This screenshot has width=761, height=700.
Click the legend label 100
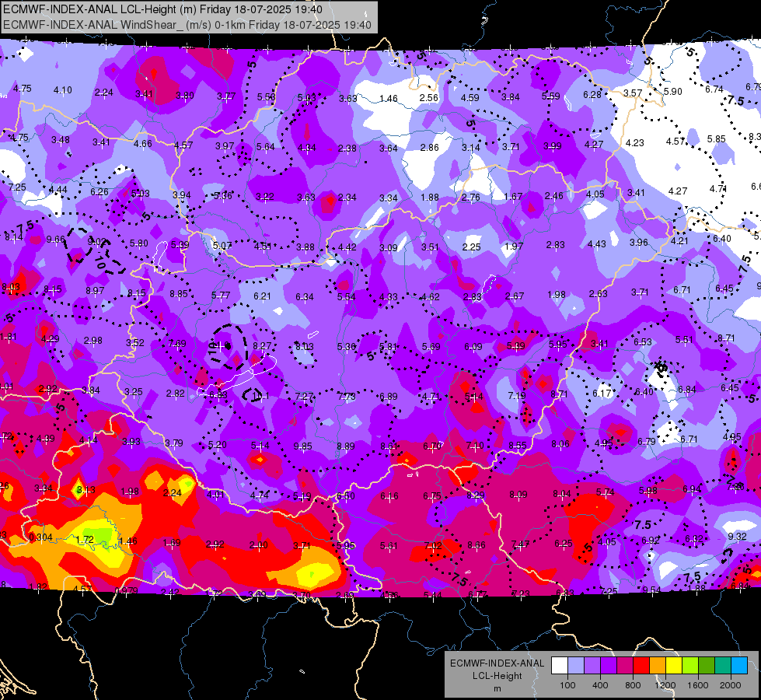coord(567,685)
